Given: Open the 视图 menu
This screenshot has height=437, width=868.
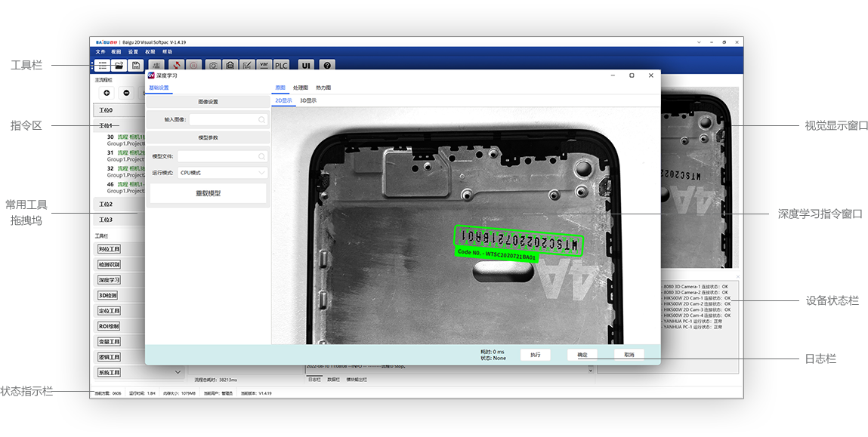Looking at the screenshot, I should (116, 52).
